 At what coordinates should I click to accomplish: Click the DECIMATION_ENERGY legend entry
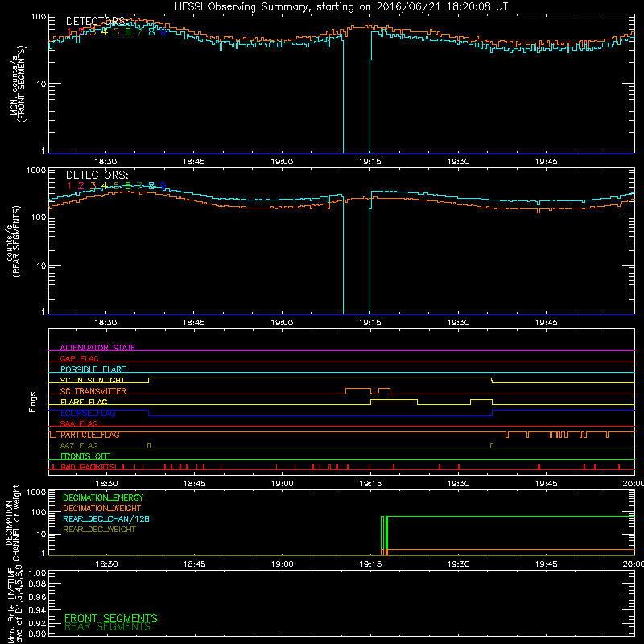point(103,497)
